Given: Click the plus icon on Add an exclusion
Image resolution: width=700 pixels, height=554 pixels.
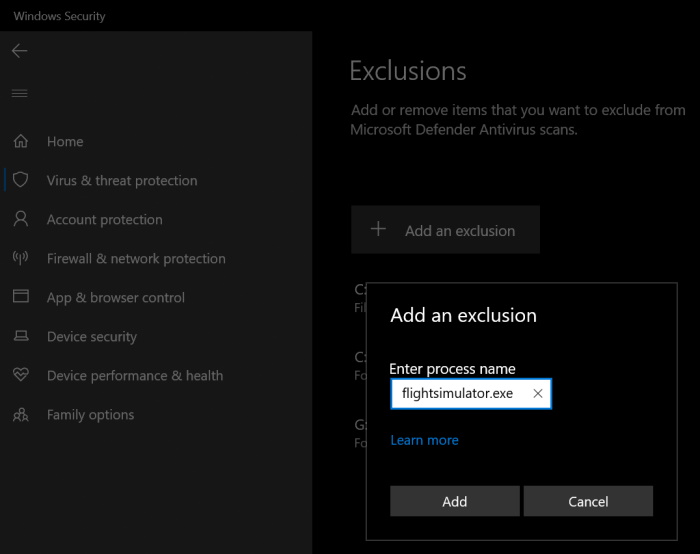Looking at the screenshot, I should pos(378,229).
